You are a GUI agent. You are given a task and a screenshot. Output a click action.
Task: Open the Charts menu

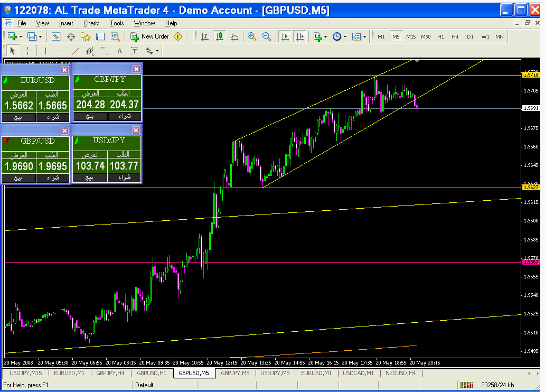(x=91, y=23)
